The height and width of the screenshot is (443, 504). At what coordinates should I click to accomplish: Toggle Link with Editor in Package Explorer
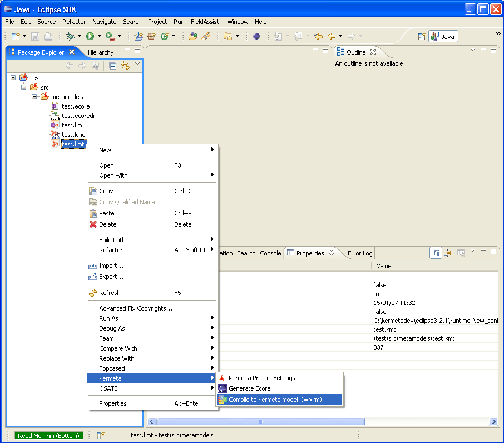(x=125, y=66)
